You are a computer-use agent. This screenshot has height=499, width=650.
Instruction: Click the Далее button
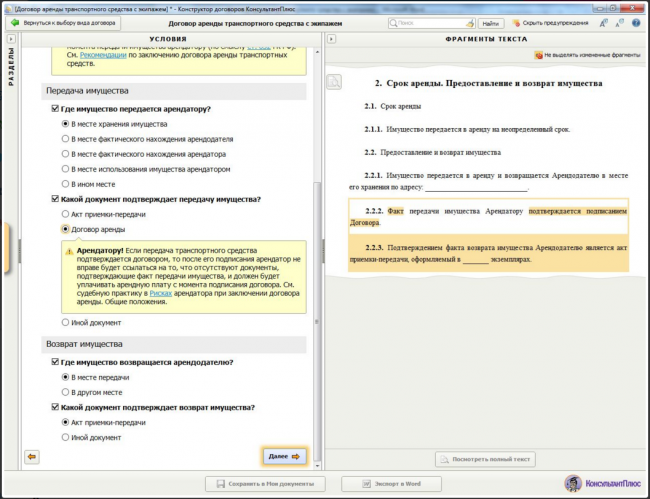284,456
